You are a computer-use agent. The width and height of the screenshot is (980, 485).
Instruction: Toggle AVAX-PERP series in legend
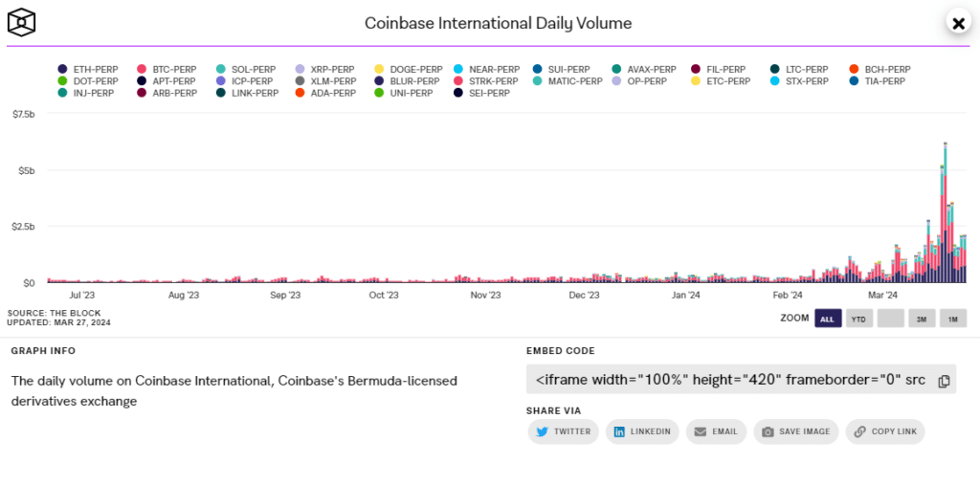coord(644,70)
